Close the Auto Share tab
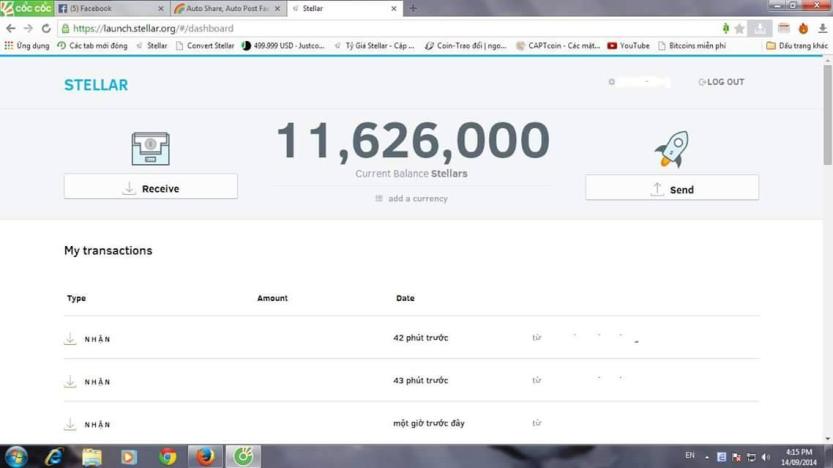This screenshot has width=833, height=468. 277,8
